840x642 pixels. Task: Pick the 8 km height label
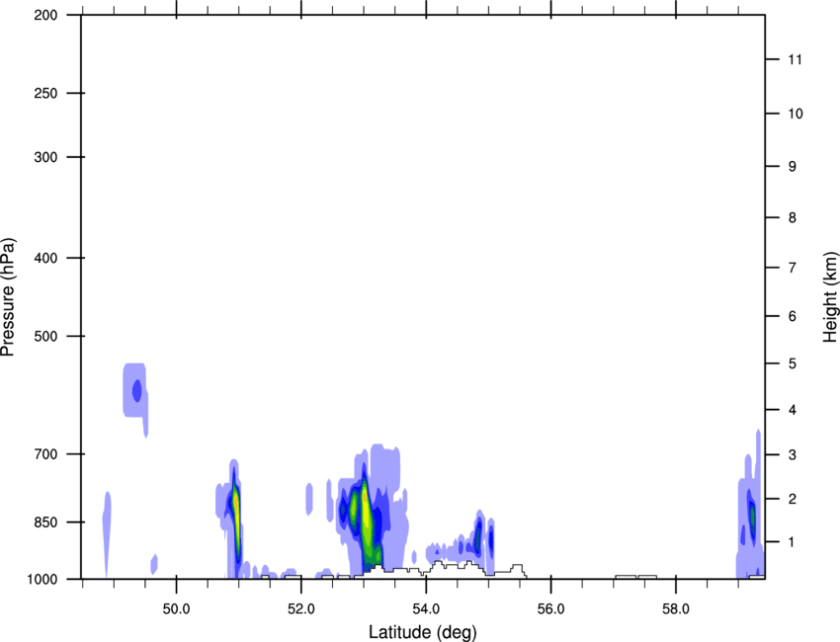(x=793, y=217)
